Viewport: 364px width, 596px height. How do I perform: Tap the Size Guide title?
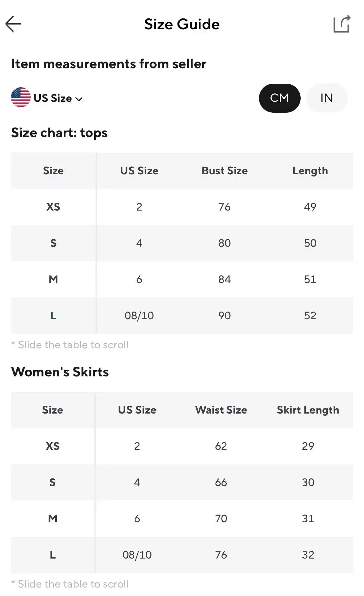pos(182,24)
